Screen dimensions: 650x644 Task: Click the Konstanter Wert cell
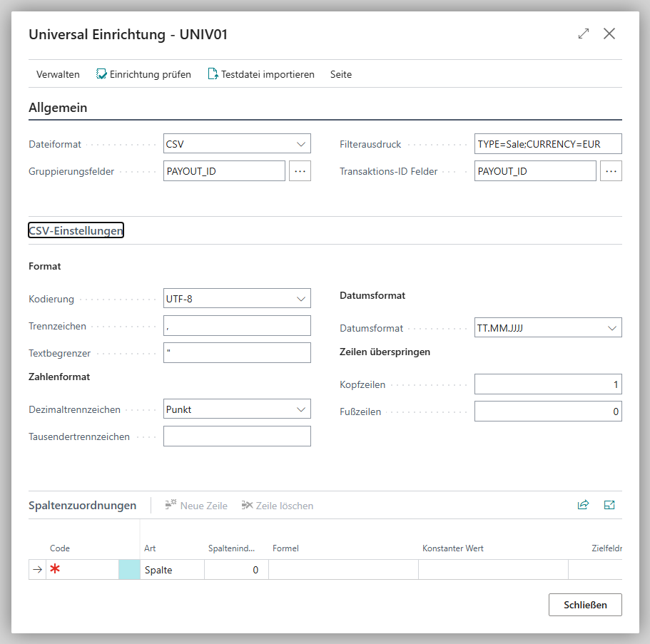coord(493,569)
